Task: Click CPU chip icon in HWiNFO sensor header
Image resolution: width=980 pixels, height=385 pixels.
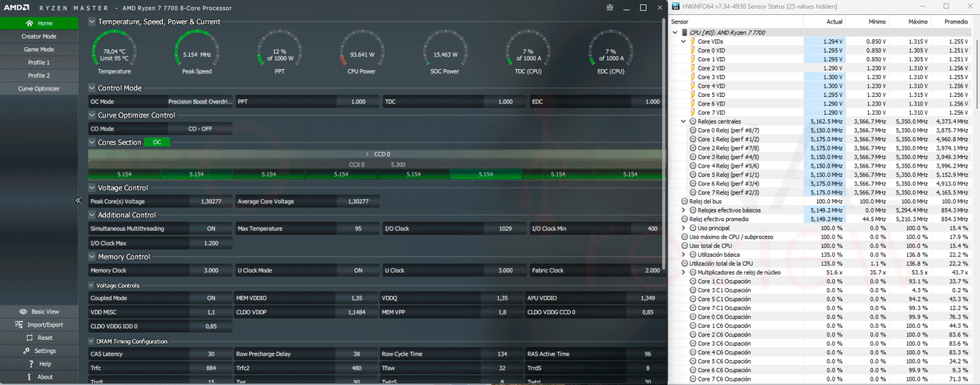Action: [685, 33]
